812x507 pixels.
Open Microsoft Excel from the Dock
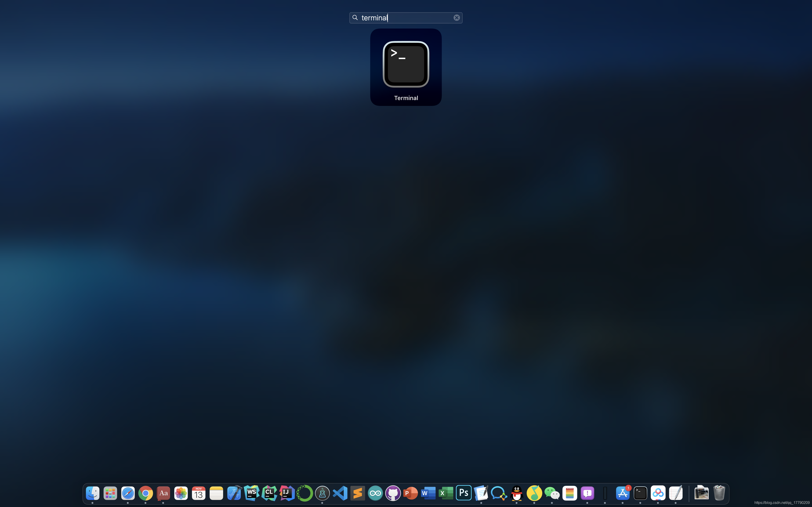pyautogui.click(x=446, y=493)
